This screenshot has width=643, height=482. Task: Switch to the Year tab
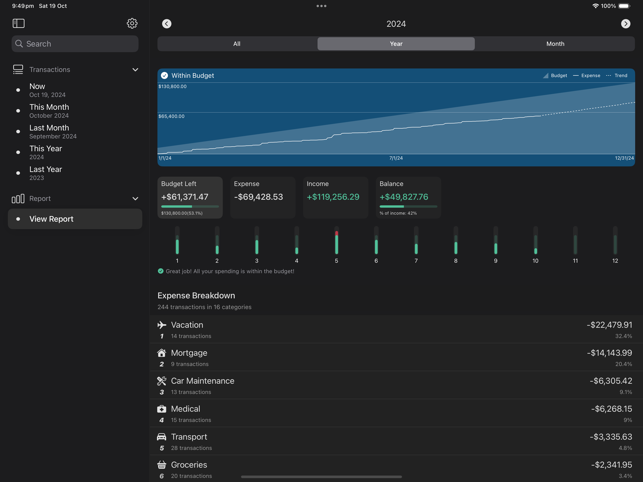[396, 43]
